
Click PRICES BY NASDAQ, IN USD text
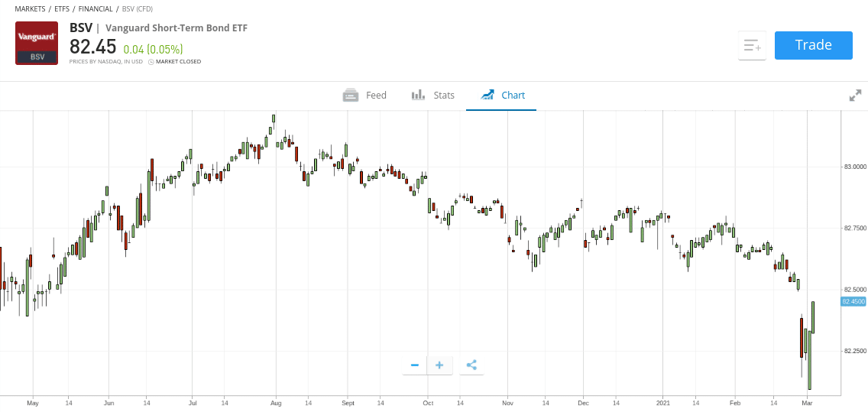pyautogui.click(x=105, y=61)
